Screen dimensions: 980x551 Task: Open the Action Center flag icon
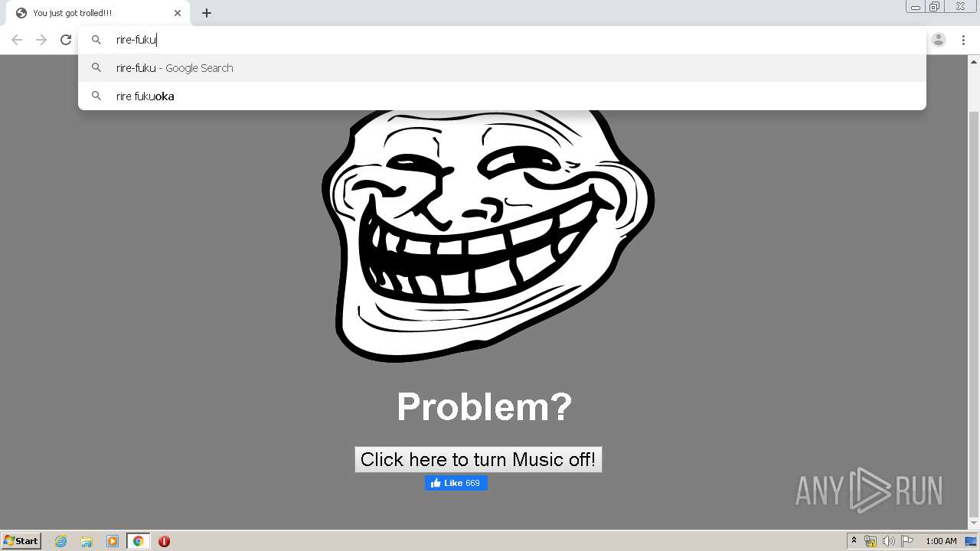(x=907, y=541)
